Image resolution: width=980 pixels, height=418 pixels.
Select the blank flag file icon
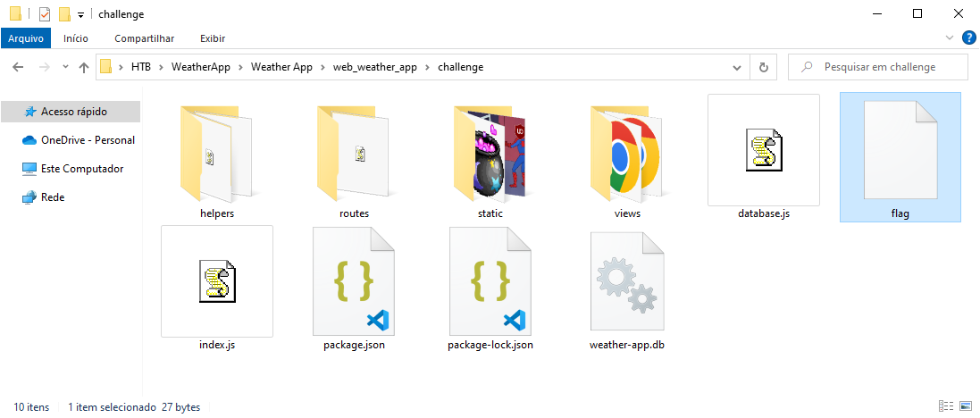coord(900,151)
